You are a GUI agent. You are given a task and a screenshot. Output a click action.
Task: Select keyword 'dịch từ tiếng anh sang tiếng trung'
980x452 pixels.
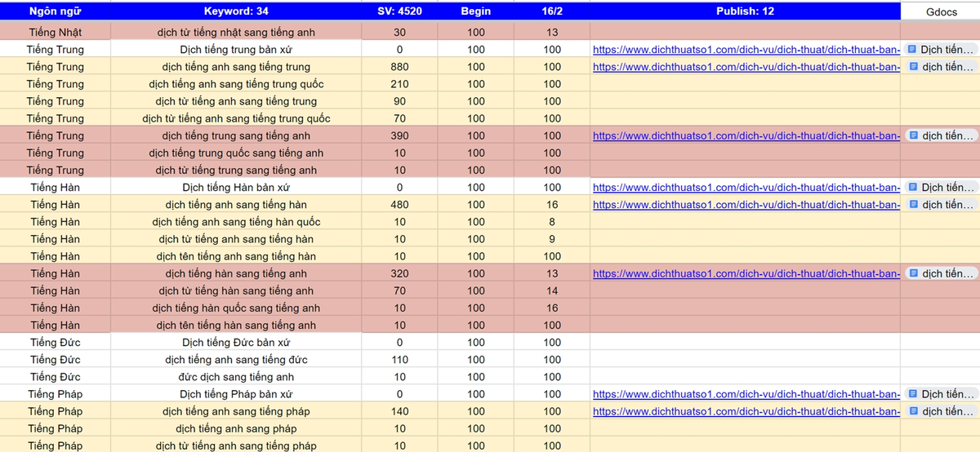(x=236, y=101)
